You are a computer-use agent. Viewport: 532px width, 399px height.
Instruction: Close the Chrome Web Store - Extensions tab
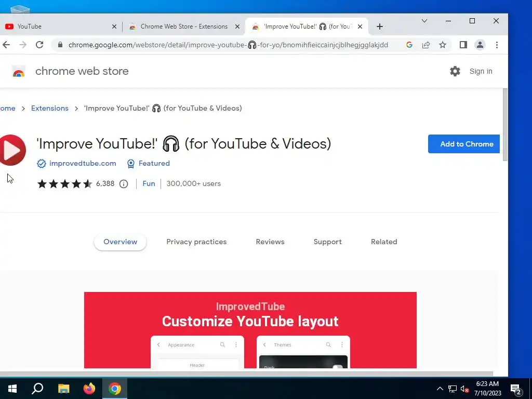pyautogui.click(x=237, y=26)
